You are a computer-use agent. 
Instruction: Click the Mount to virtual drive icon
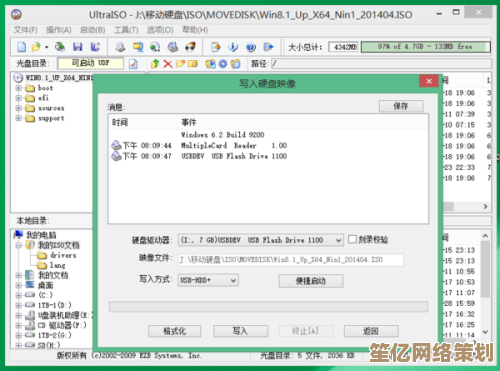tap(173, 47)
